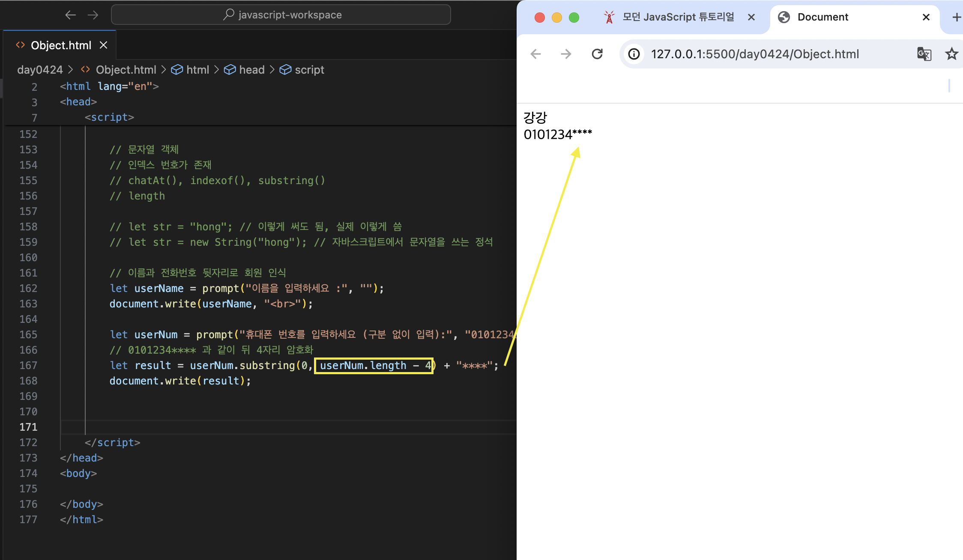
Task: Click the VS Code forward navigation arrow
Action: [x=93, y=15]
